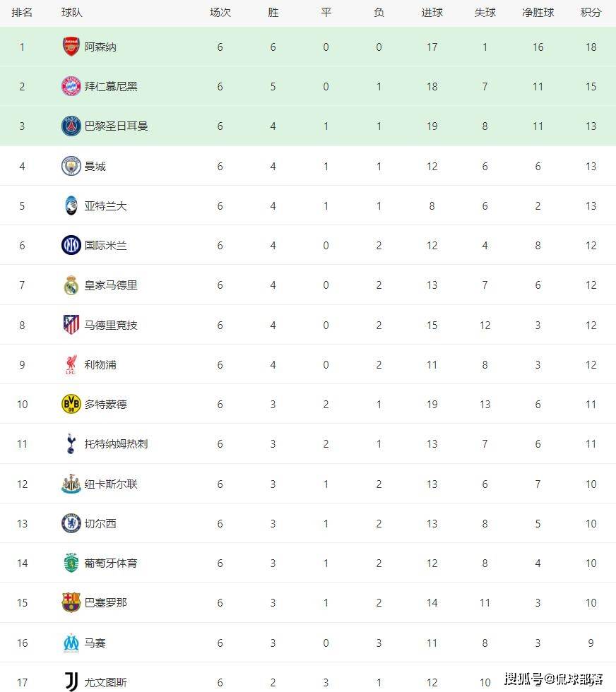Screen dimensions: 616x692
Task: Click the 净胜球 column header
Action: pyautogui.click(x=538, y=13)
